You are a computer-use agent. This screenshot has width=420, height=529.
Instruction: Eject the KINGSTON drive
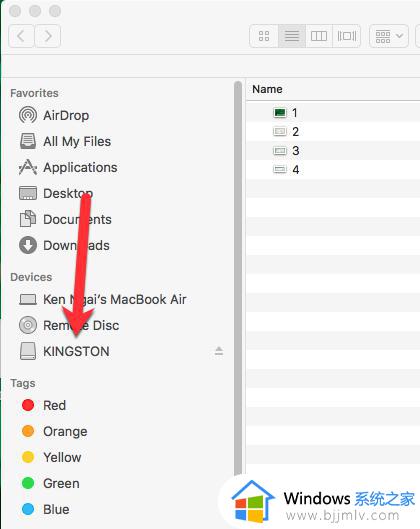219,351
